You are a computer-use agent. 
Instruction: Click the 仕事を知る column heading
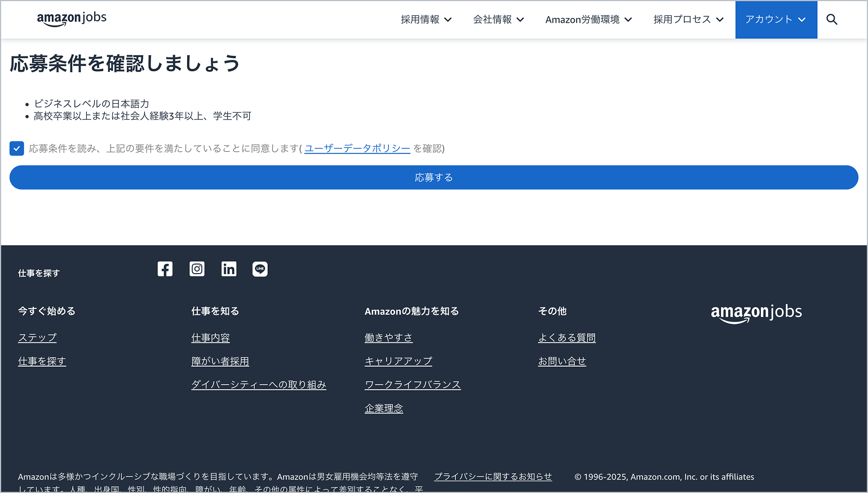tap(215, 311)
